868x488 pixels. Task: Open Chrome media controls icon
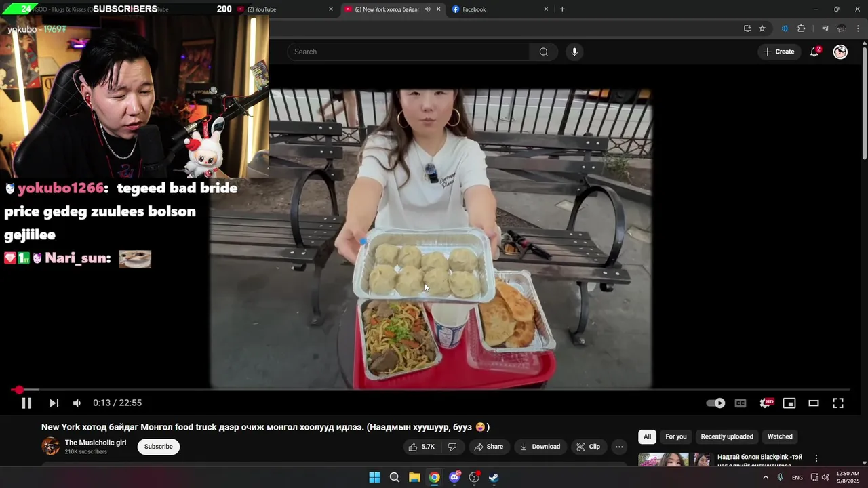(825, 28)
